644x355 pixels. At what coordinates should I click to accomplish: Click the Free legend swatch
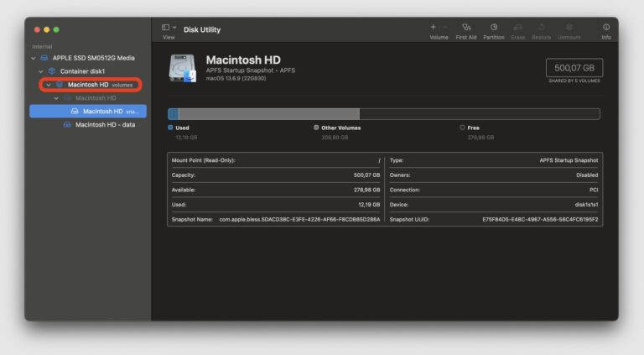coord(462,128)
